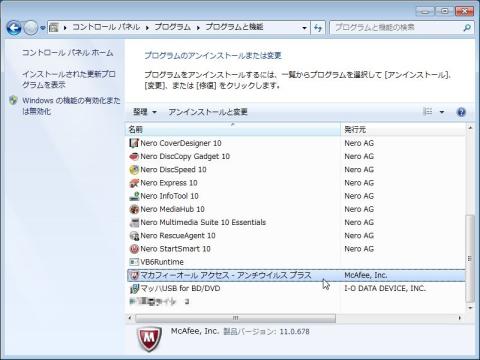Click Nero CoverDesigner 10 name text
Image resolution: width=480 pixels, height=360 pixels.
pos(181,143)
